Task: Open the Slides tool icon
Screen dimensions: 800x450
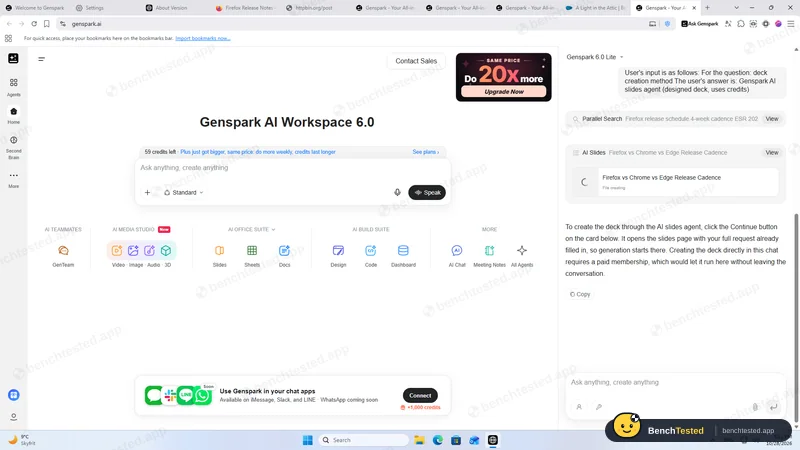Action: point(219,251)
